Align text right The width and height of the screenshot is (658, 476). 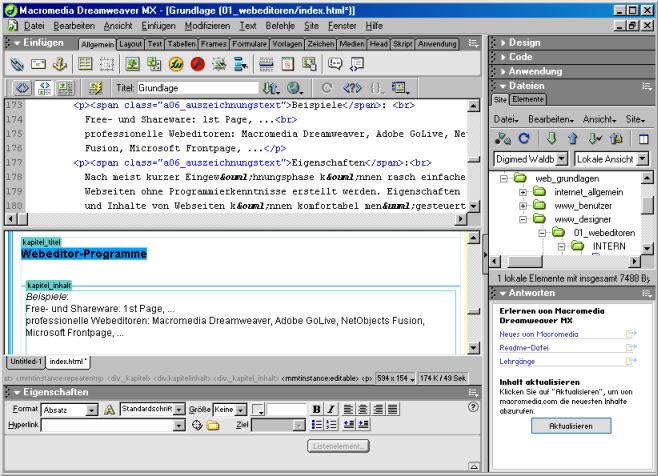[378, 409]
